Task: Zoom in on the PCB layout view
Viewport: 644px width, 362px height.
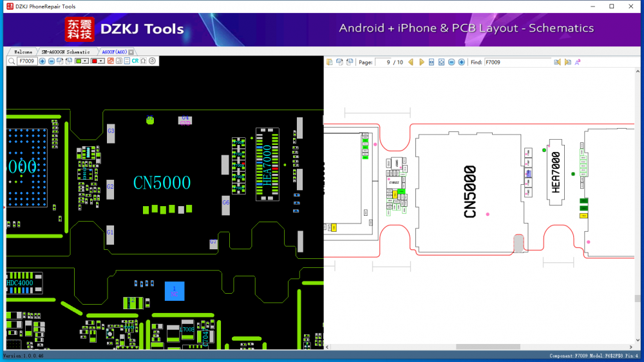Action: click(43, 61)
